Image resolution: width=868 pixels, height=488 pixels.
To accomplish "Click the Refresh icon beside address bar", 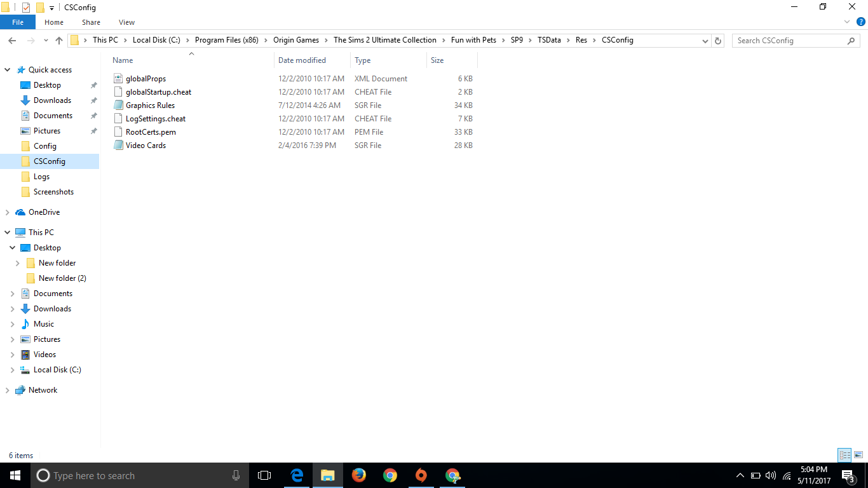I will point(718,41).
